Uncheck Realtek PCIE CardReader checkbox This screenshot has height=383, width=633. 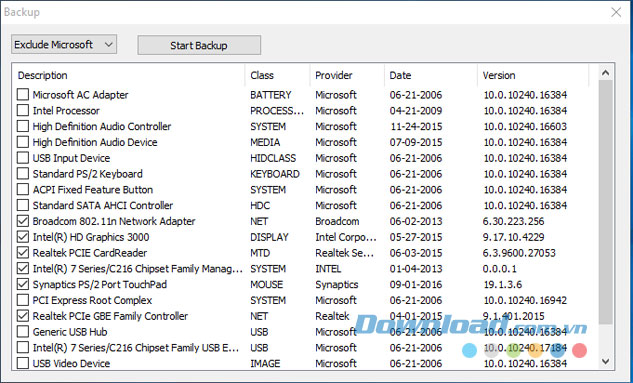point(23,252)
